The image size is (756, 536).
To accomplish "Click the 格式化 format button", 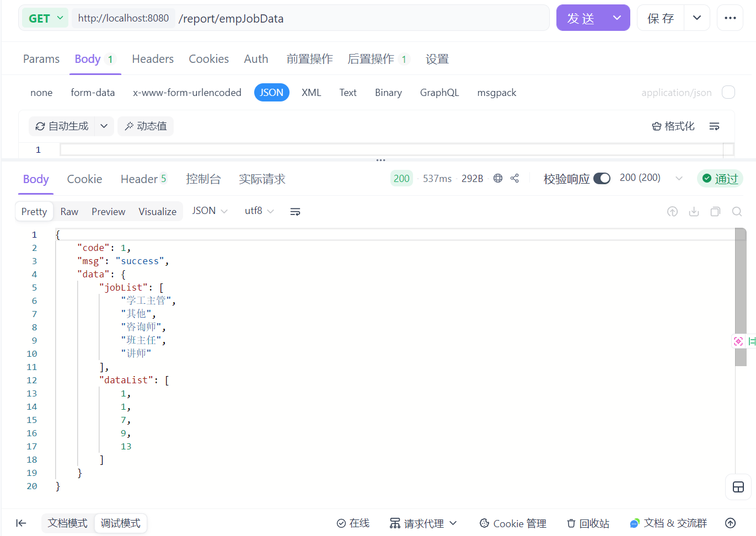I will click(673, 126).
